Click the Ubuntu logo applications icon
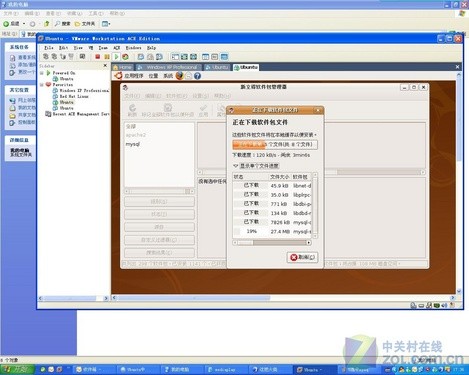Viewport: 469px width, 375px height. click(x=118, y=76)
